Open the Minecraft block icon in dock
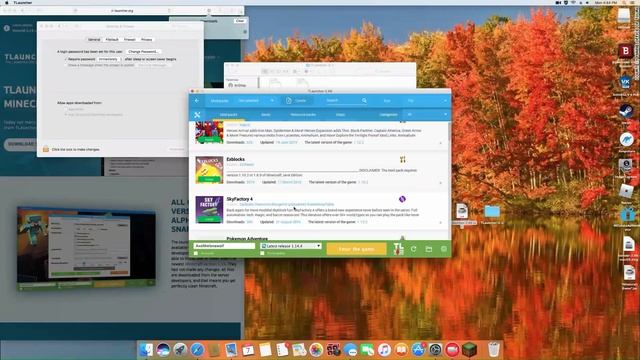The image size is (640, 360). (x=469, y=350)
